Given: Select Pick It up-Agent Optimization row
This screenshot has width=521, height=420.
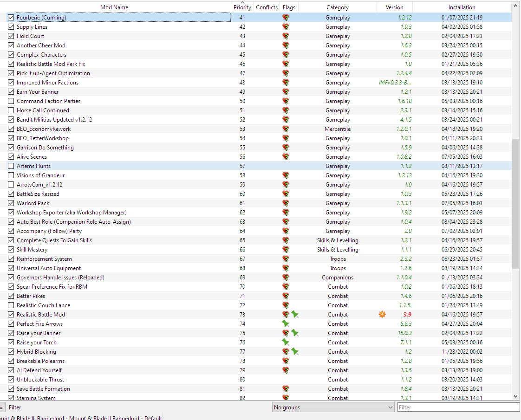Looking at the screenshot, I should pos(259,73).
